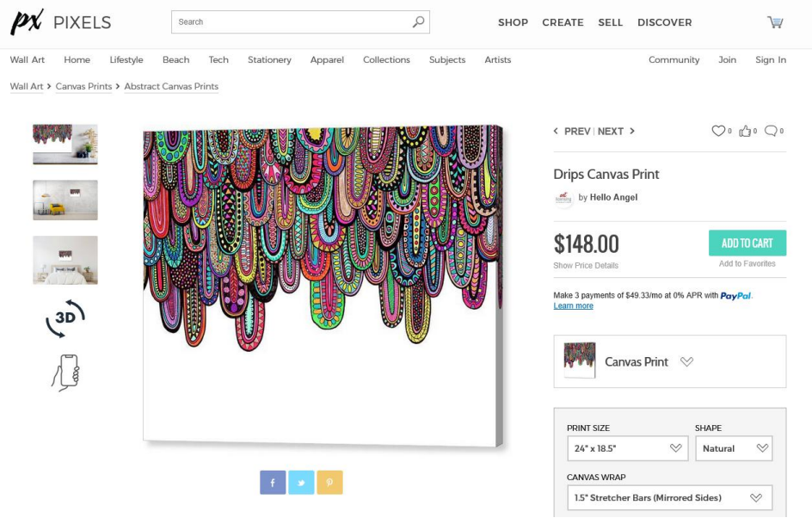Expand the Canvas Print product selector

coord(669,361)
